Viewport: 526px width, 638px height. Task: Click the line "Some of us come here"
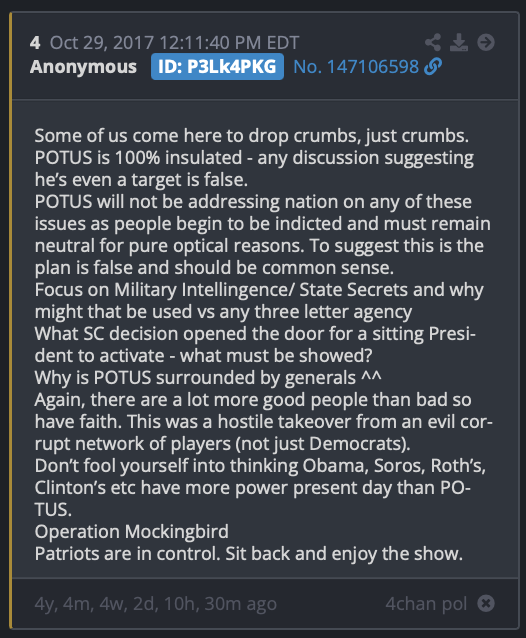[x=251, y=135]
